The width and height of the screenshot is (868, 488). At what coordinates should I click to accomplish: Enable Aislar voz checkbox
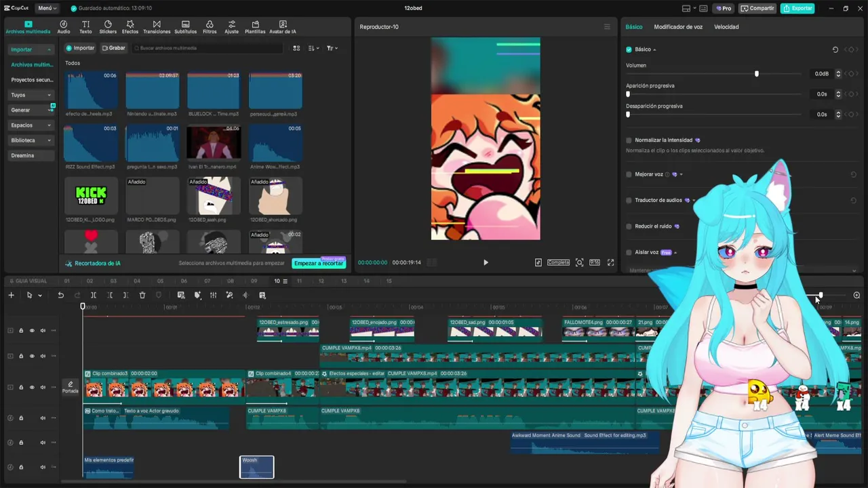point(629,252)
